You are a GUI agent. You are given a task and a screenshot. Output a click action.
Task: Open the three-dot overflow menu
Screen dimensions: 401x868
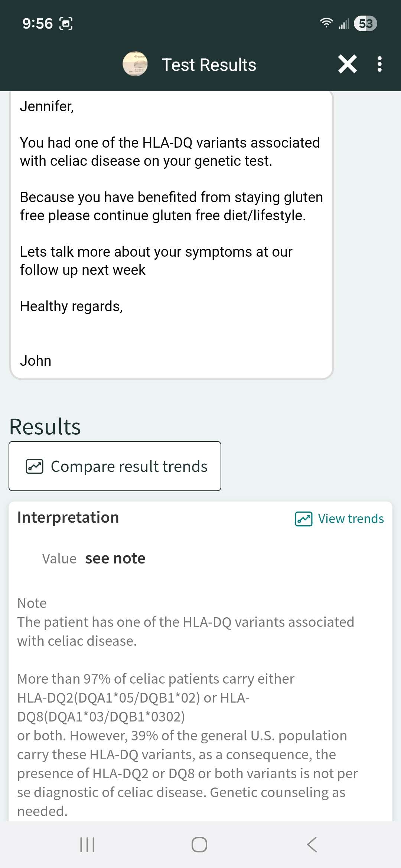[x=379, y=64]
